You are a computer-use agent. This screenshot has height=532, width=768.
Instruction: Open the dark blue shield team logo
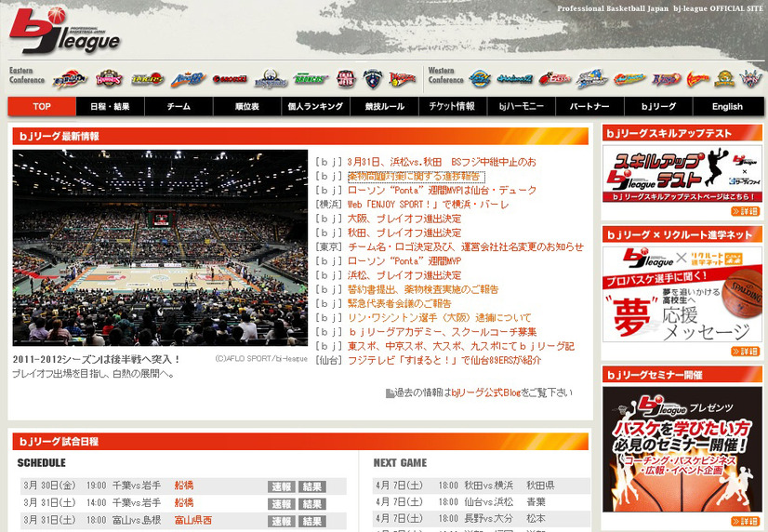click(372, 79)
